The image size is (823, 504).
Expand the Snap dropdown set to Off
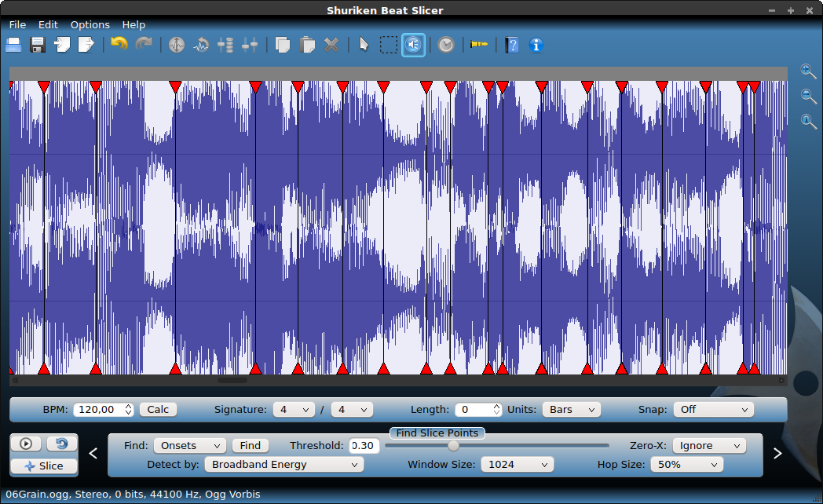click(x=713, y=410)
